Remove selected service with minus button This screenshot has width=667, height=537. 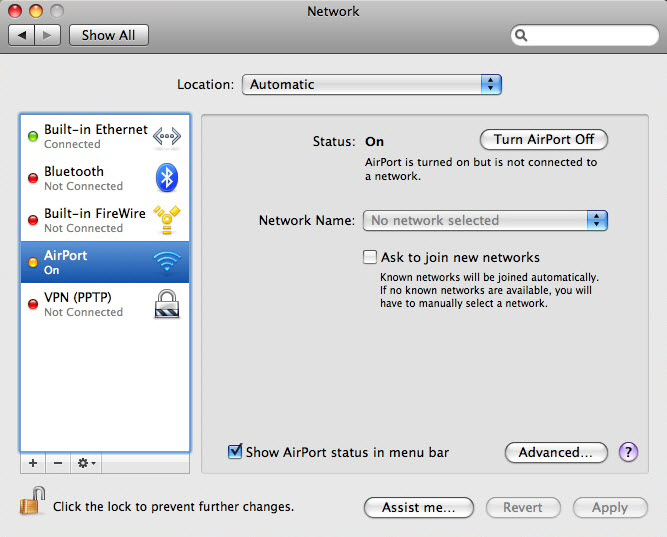point(57,464)
